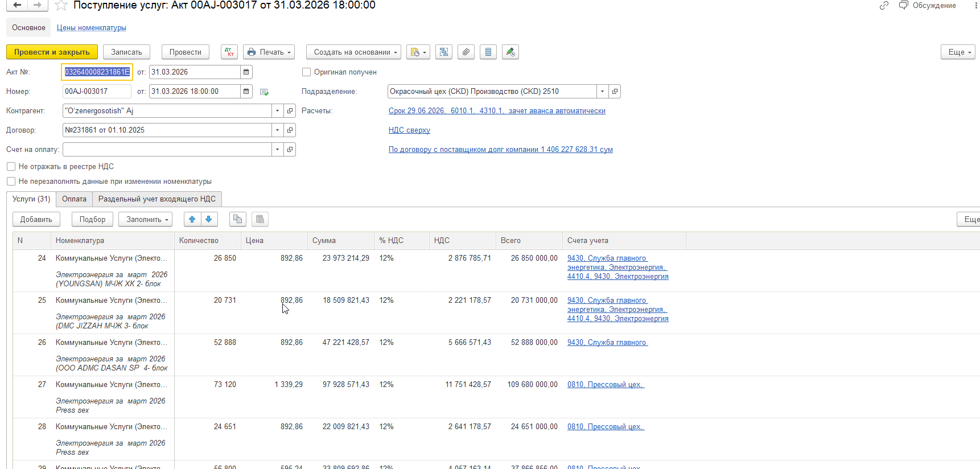Screen dimensions: 980x469
Task: Click Провести и закрыть
Action: pyautogui.click(x=52, y=52)
